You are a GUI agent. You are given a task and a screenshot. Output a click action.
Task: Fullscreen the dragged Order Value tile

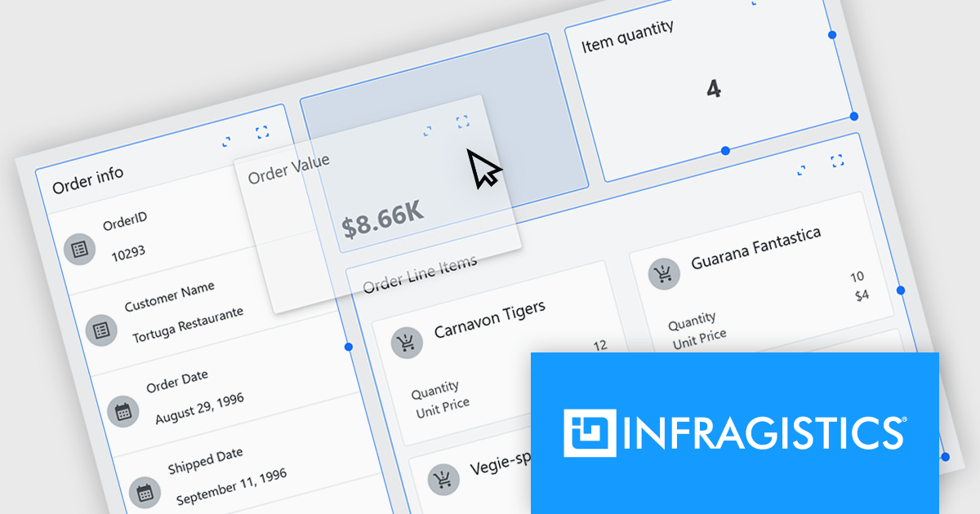click(x=462, y=122)
